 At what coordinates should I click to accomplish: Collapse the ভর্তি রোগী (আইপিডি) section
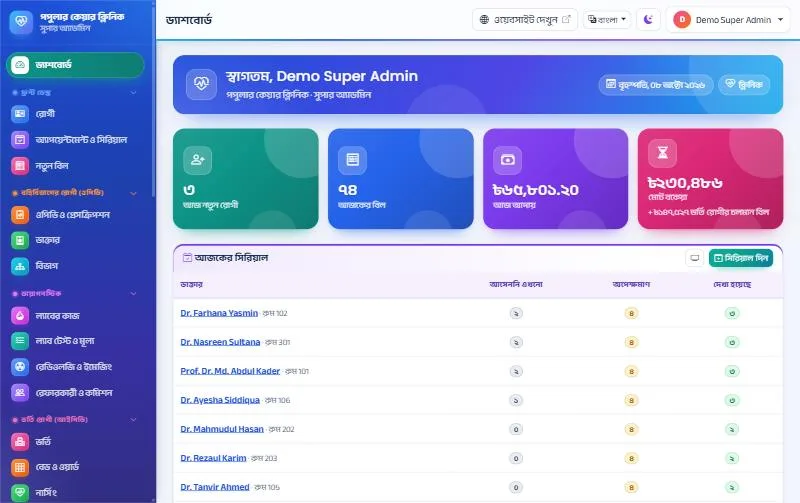134,419
